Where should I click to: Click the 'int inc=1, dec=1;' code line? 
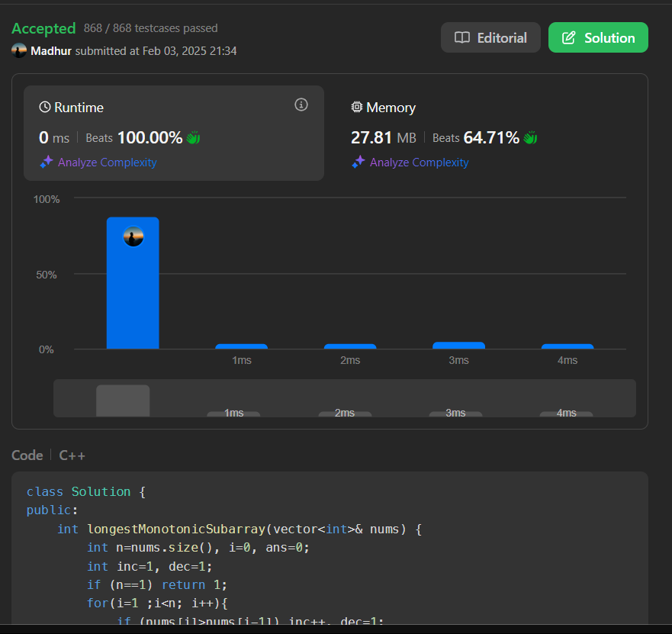[x=150, y=566]
